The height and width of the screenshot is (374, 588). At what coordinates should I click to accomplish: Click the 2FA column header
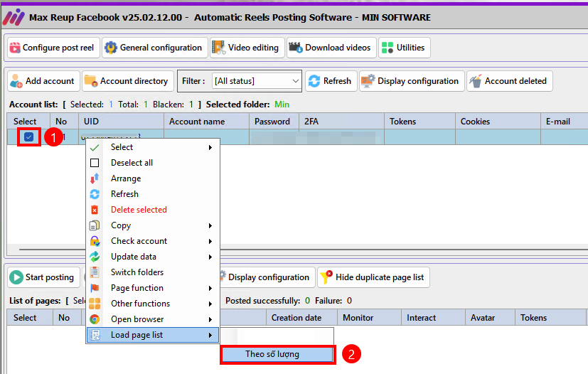[x=341, y=122]
